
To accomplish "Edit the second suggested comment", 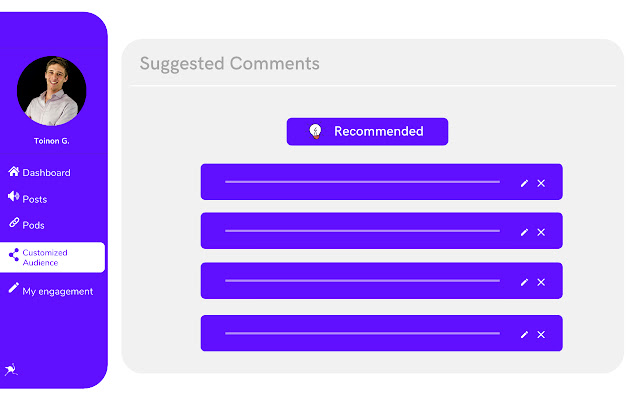I will tap(524, 232).
